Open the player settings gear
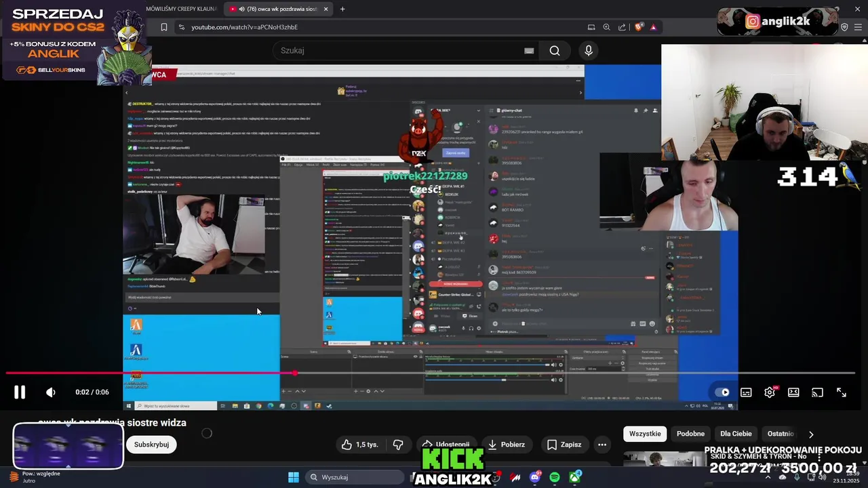The width and height of the screenshot is (868, 488). click(x=770, y=392)
